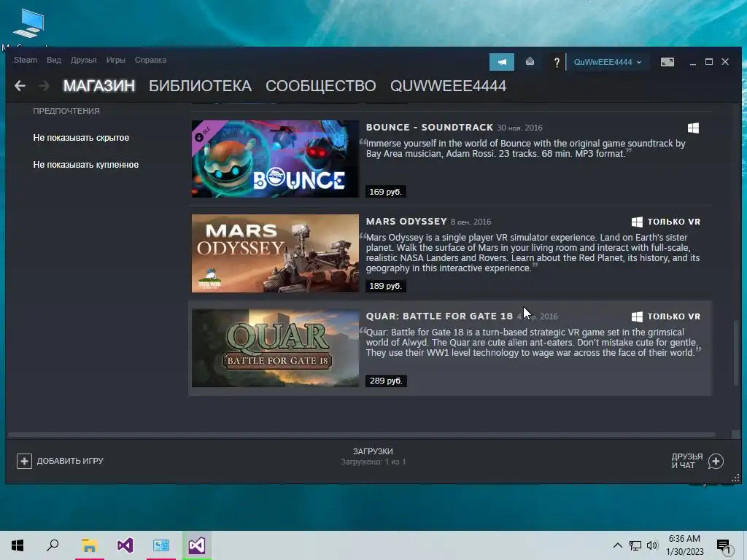
Task: Open Steam help question mark icon
Action: pos(556,62)
